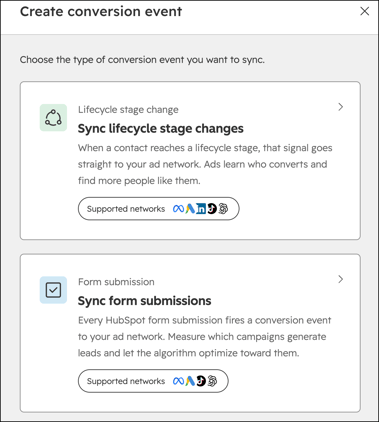Open Sync form submissions via its chevron

pos(340,279)
